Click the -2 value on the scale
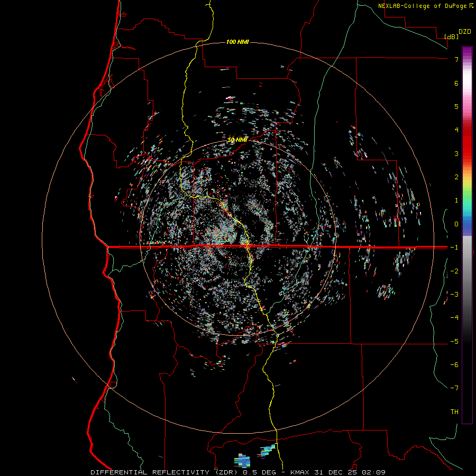 [454, 271]
